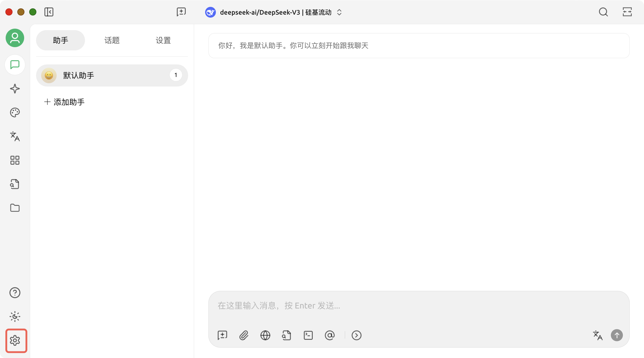Viewport: 644px width, 358px height.
Task: Open the help question mark icon
Action: point(15,293)
